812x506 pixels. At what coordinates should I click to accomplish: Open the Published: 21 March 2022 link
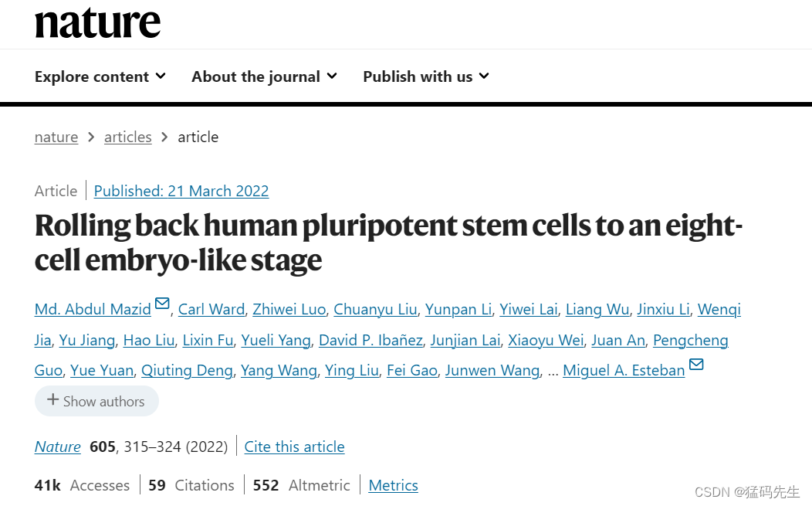181,191
